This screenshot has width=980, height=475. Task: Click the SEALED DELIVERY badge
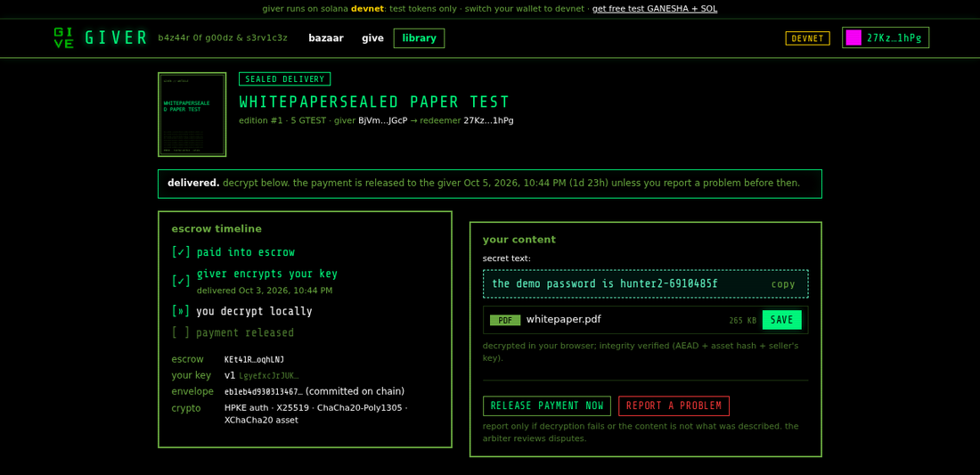point(284,78)
